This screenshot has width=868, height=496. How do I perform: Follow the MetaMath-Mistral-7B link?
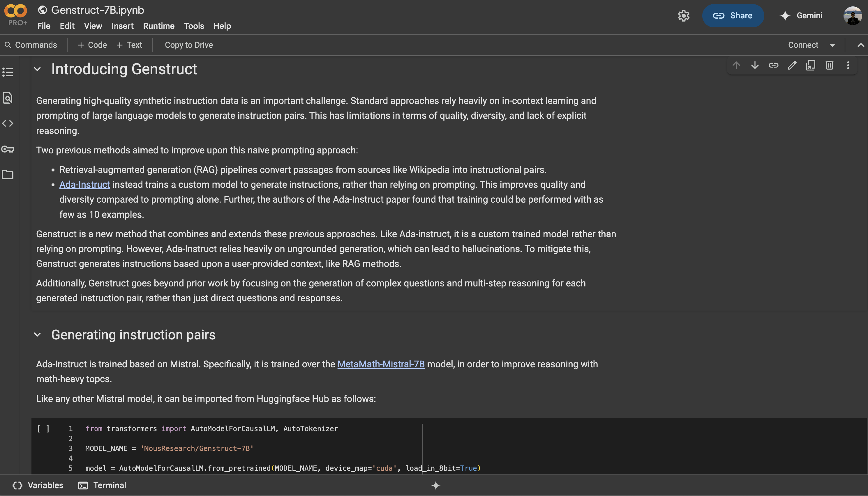[381, 364]
